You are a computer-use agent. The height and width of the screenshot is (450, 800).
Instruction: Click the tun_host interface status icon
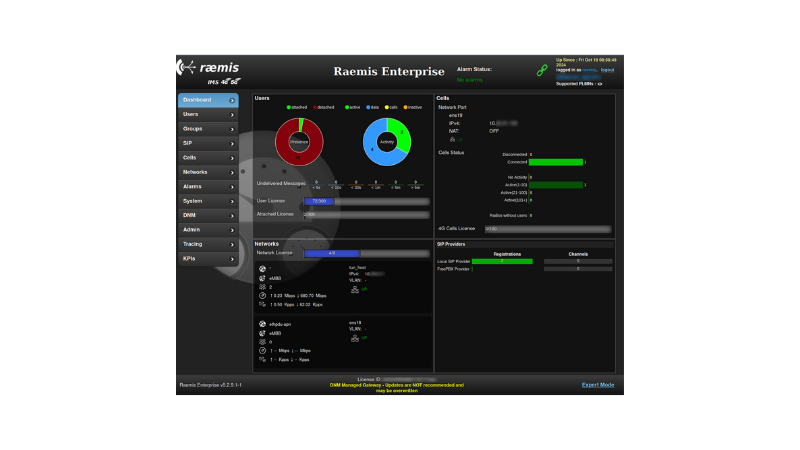tap(355, 289)
